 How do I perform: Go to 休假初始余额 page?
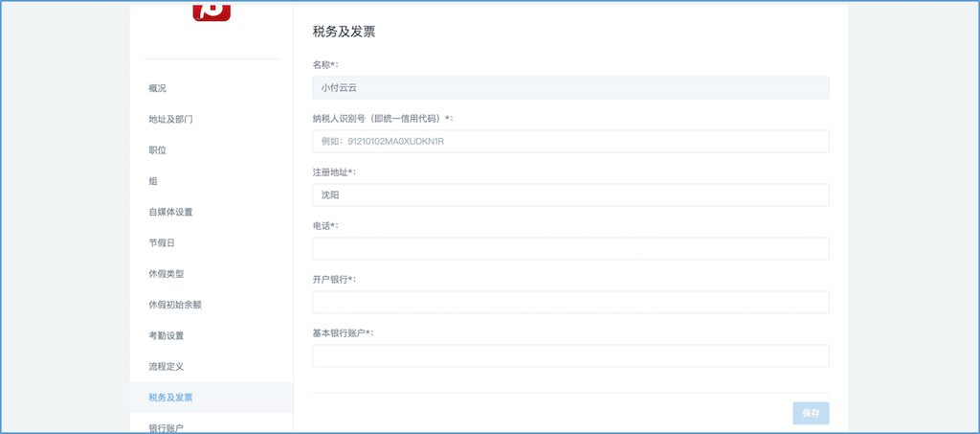175,305
